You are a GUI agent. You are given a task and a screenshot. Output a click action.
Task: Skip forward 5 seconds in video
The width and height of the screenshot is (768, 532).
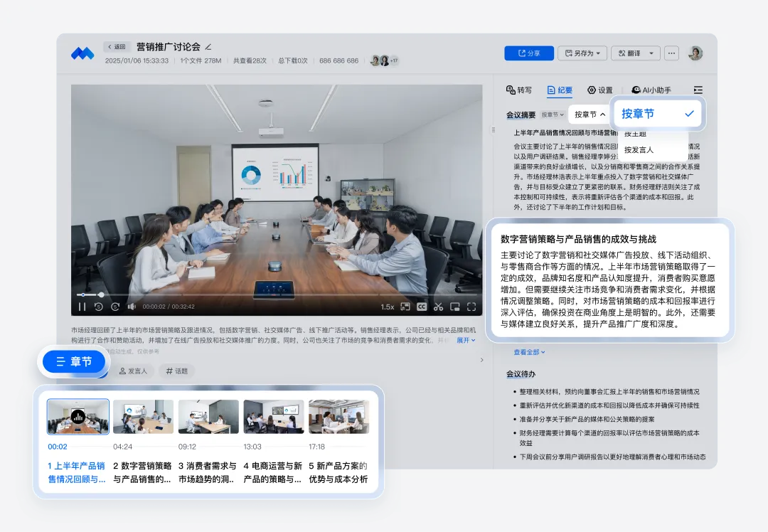pos(115,307)
